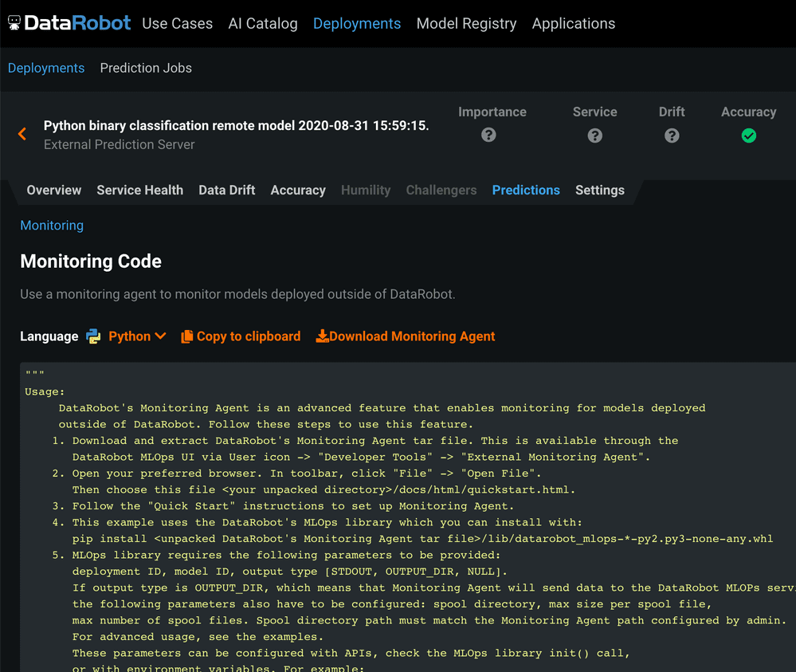This screenshot has height=672, width=796.
Task: Go back using the orange arrow
Action: [22, 134]
